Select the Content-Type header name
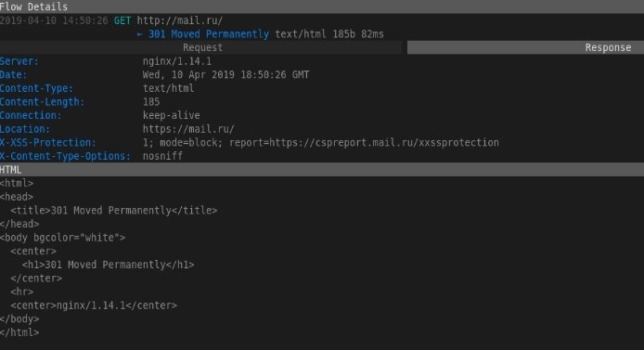The height and width of the screenshot is (350, 644). pyautogui.click(x=36, y=88)
